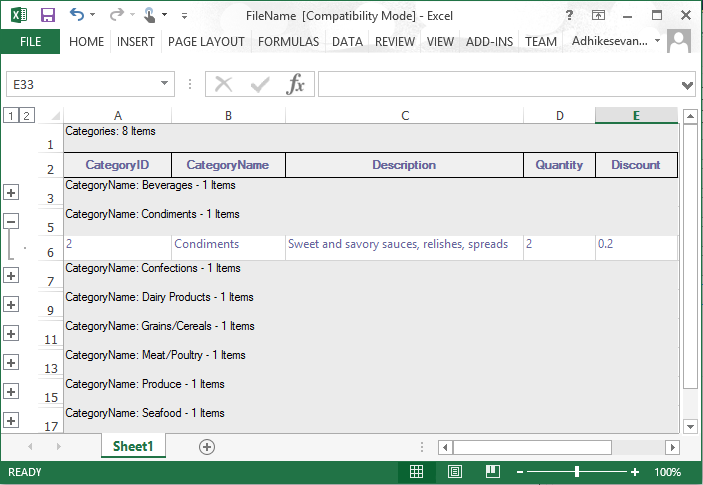Collapse the Condiments group
703x485 pixels.
click(x=11, y=221)
